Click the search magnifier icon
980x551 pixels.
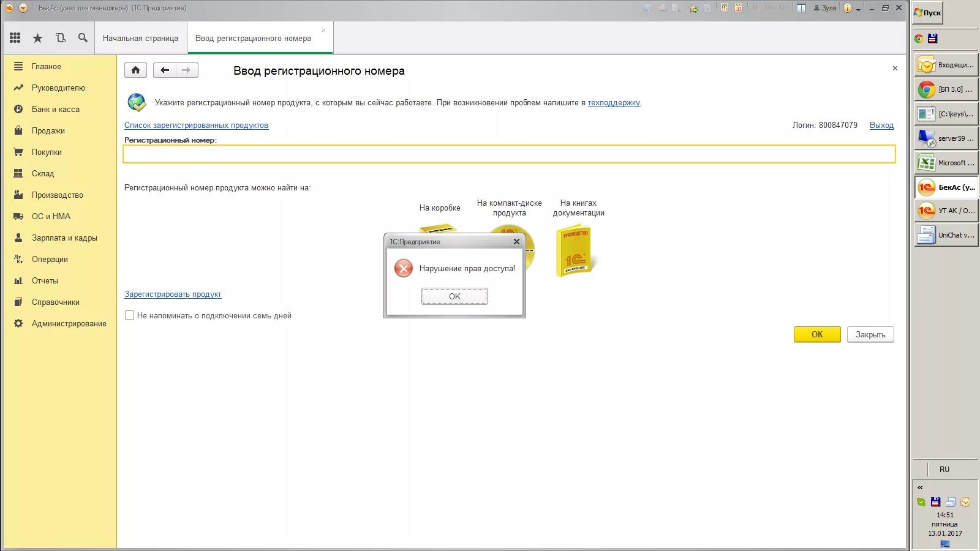(83, 38)
